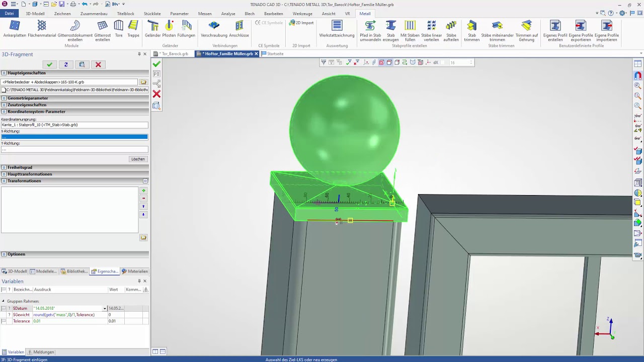Collapse the Koordinatensystem-Parameter section
This screenshot has height=362, width=644.
[x=4, y=112]
